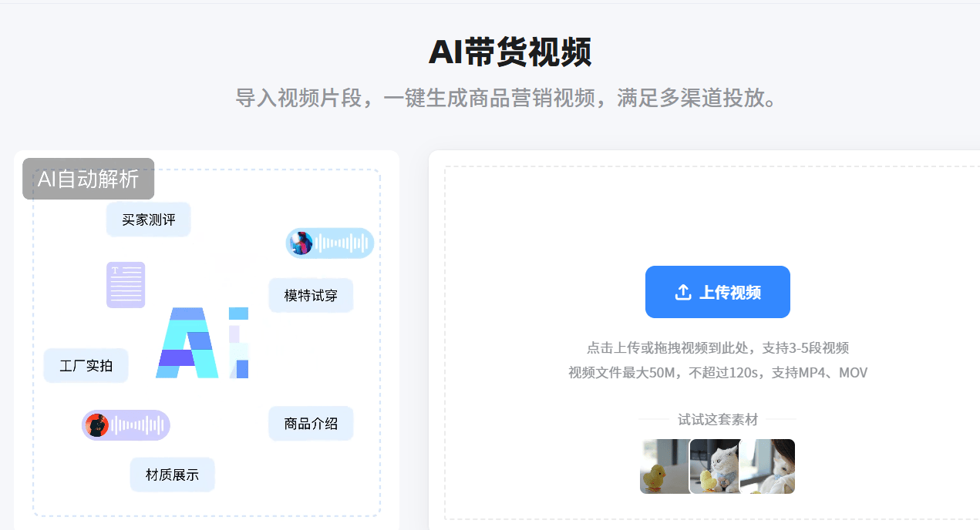Viewport: 980px width, 530px height.
Task: Click the AI自动解析 badge label
Action: pos(88,179)
